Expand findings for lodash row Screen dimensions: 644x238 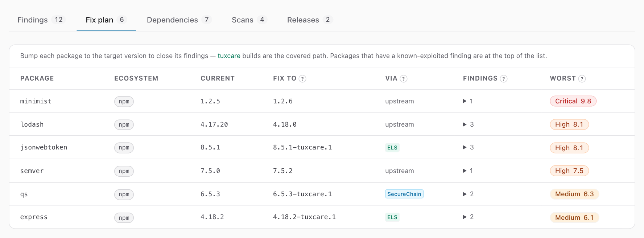468,124
